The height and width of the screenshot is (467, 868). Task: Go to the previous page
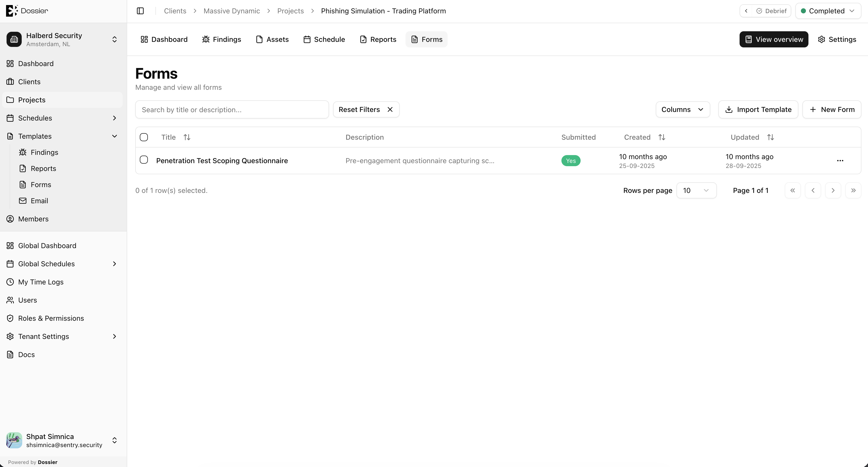coord(813,190)
